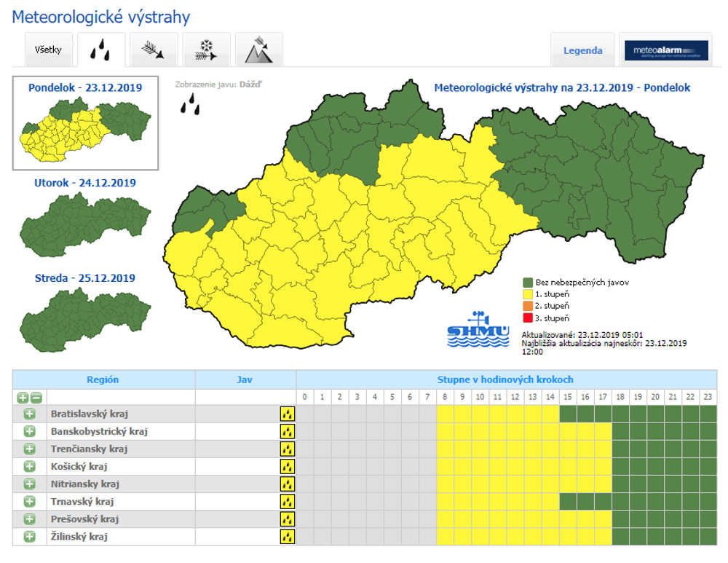The image size is (728, 563).
Task: Click the rain warning icon for Žilinský kraj
Action: (288, 537)
